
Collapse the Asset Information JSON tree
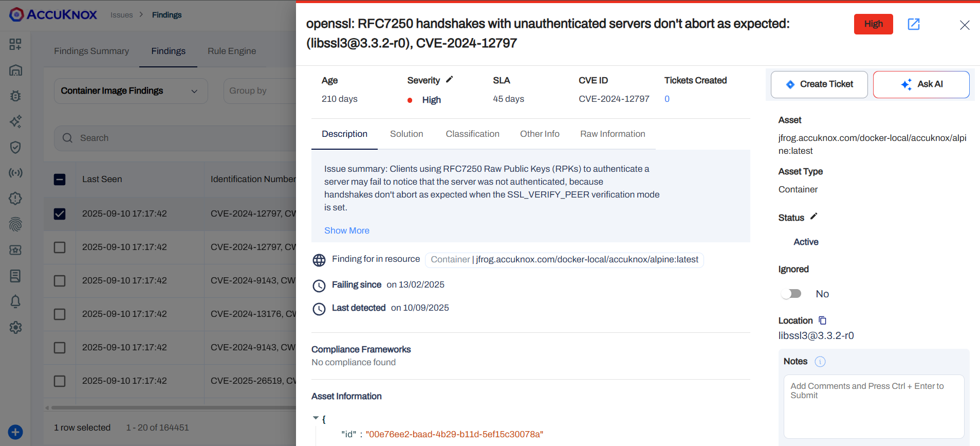[x=316, y=418]
